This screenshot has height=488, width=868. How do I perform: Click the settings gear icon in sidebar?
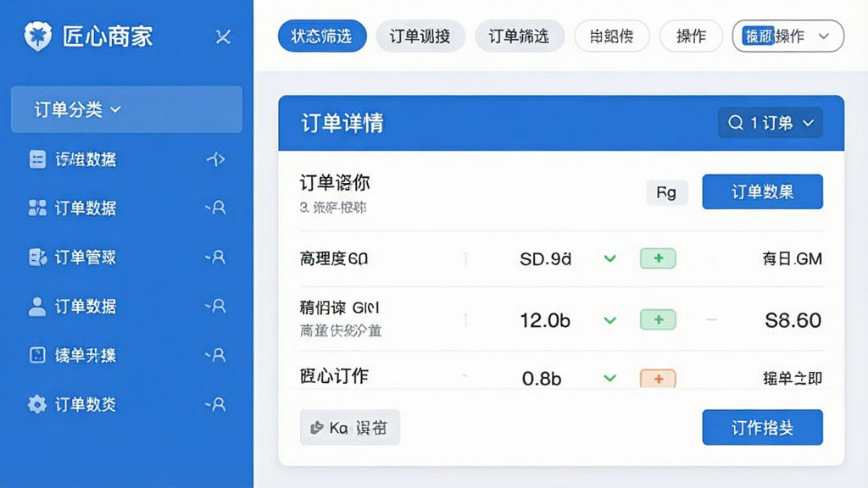coord(37,404)
